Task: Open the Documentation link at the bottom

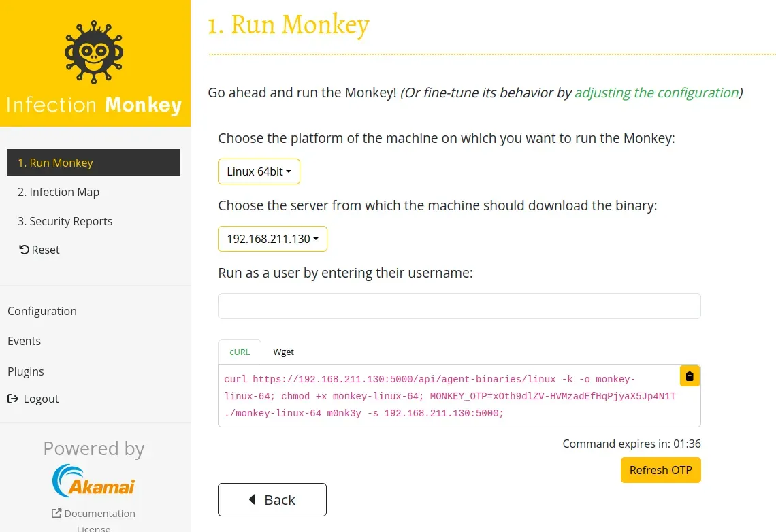Action: [98, 513]
